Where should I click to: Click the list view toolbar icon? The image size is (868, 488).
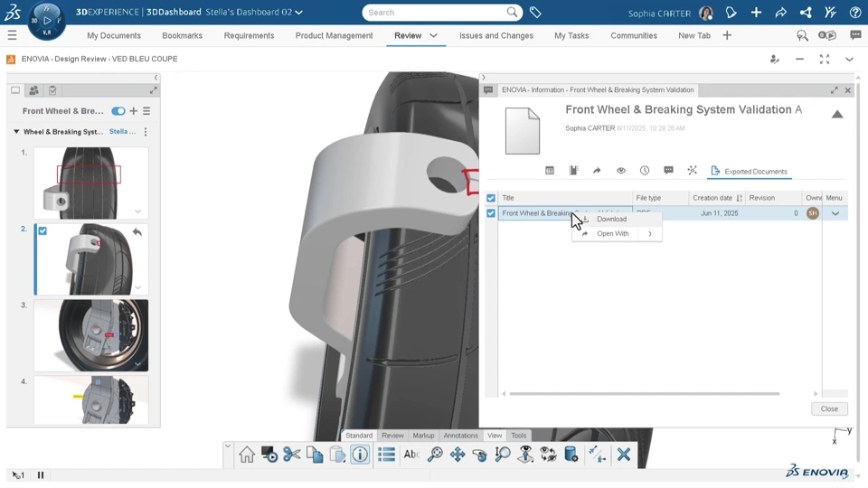pyautogui.click(x=386, y=455)
